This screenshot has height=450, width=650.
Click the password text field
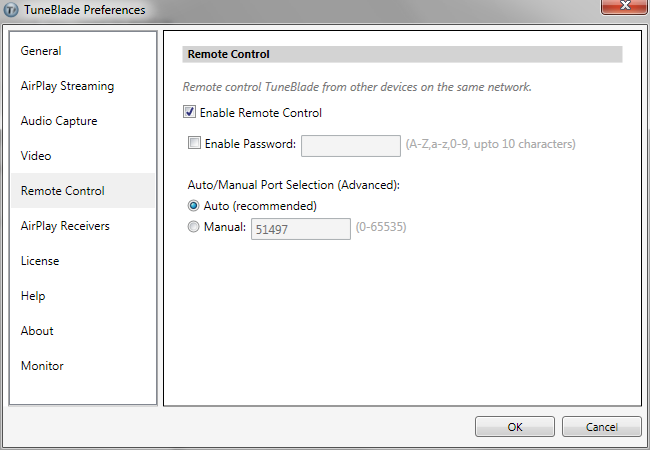click(x=351, y=145)
